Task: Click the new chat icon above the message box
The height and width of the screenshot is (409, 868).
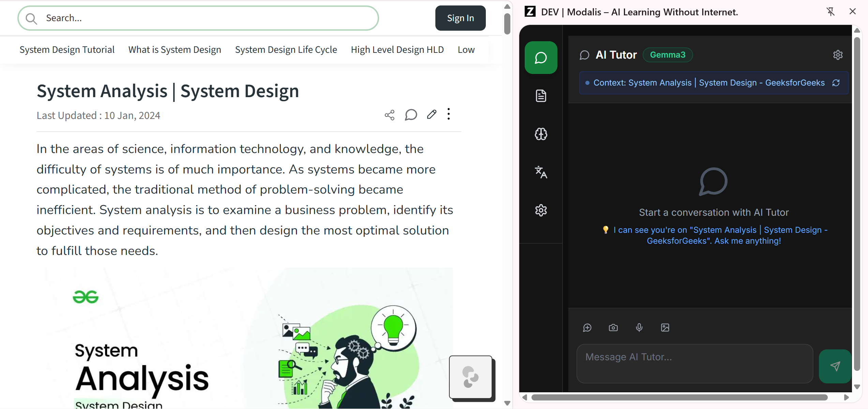Action: (x=587, y=328)
